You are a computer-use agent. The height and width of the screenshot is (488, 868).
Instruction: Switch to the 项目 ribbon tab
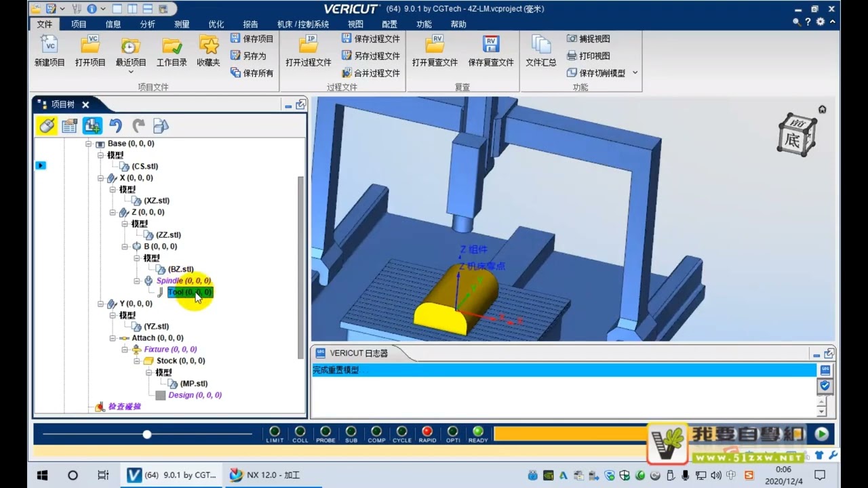pyautogui.click(x=79, y=24)
